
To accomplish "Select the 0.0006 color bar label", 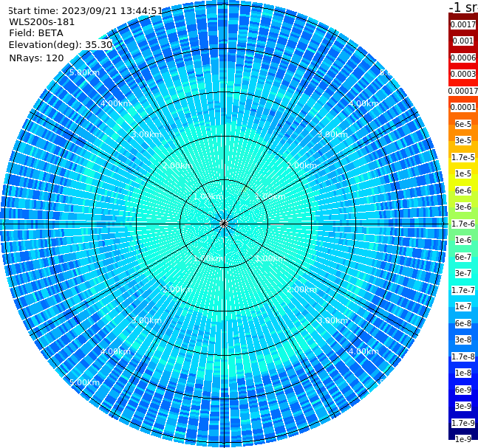I will click(x=463, y=58).
